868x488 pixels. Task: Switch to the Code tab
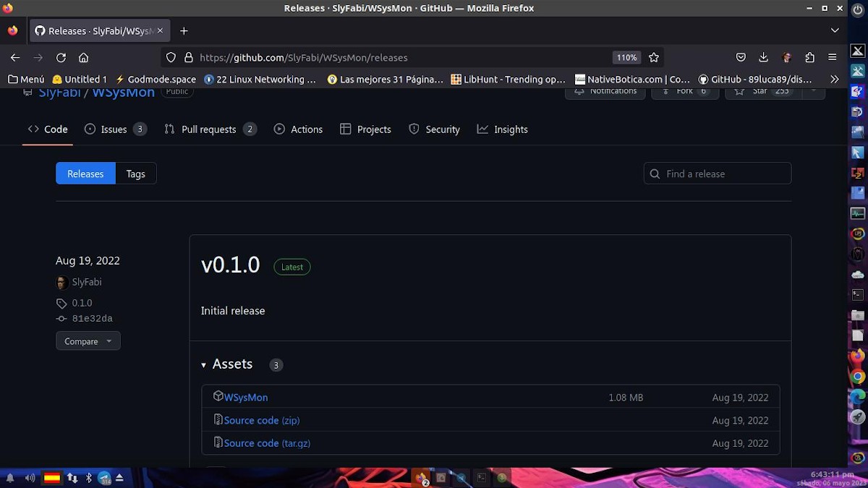(48, 129)
